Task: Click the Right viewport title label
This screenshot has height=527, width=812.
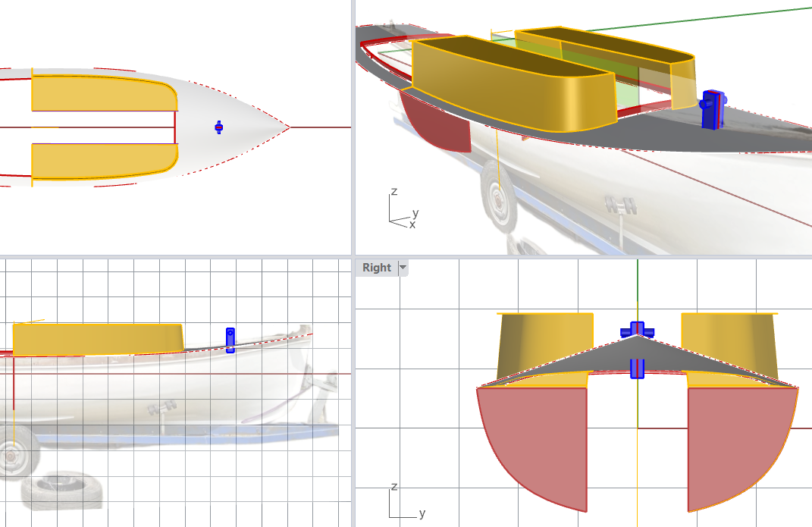Action: 377,268
